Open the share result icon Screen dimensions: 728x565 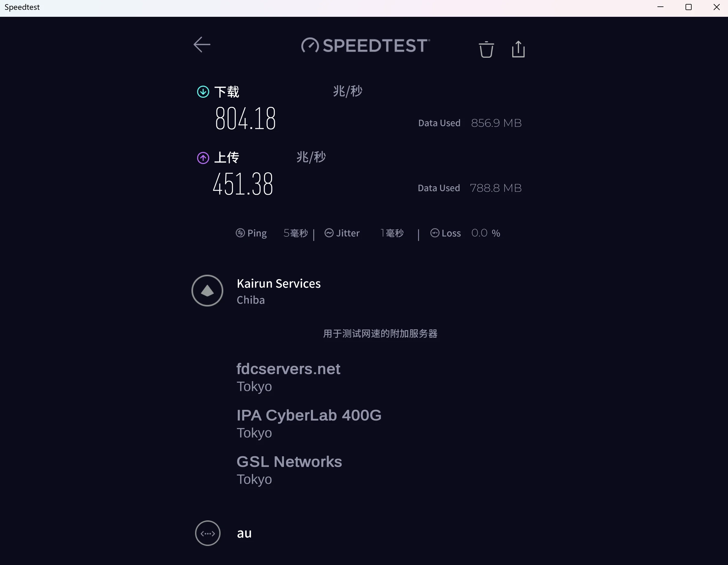click(x=518, y=49)
